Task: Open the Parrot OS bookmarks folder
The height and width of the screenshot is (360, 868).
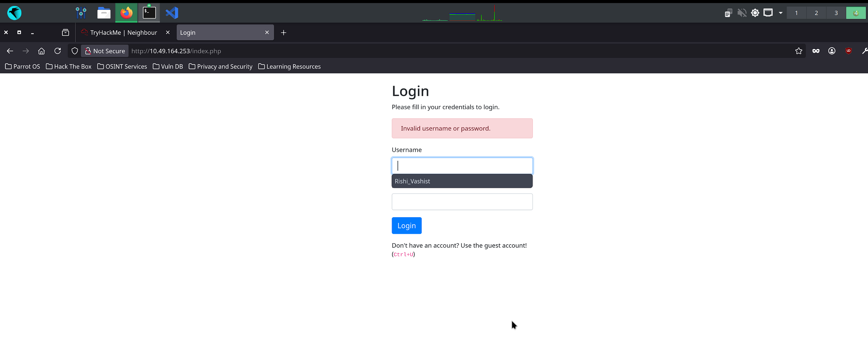Action: pos(23,66)
